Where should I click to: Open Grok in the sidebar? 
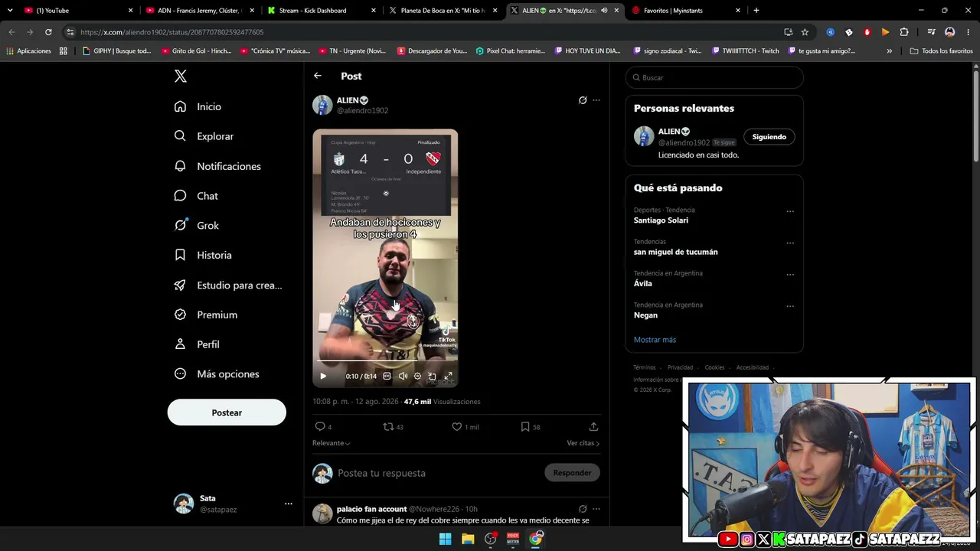[197, 226]
